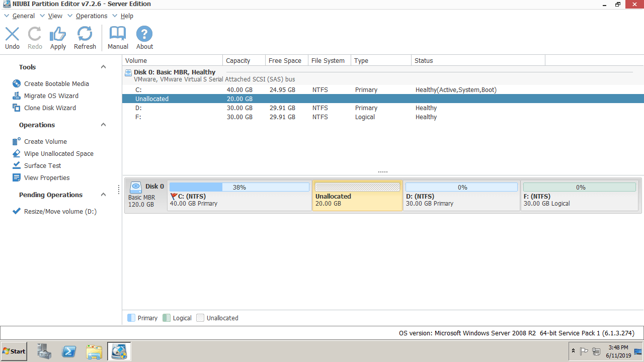Select the F: row in volume list
Image resolution: width=644 pixels, height=362 pixels.
click(138, 117)
